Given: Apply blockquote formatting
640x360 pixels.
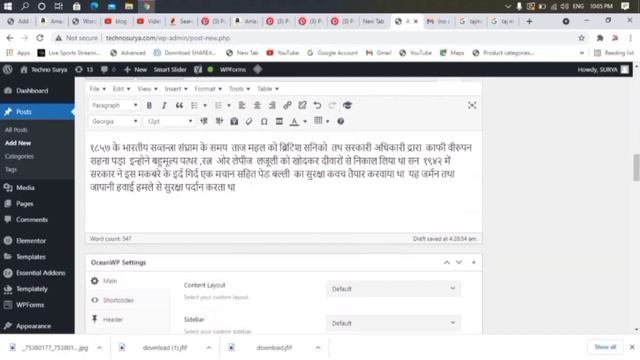Looking at the screenshot, I should [x=179, y=105].
